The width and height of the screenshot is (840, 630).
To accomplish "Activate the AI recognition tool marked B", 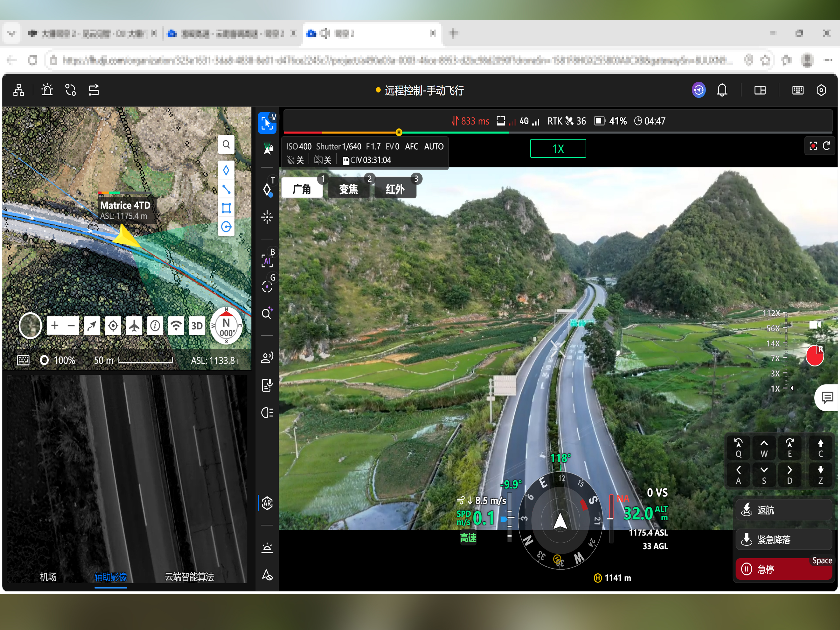I will 267,260.
